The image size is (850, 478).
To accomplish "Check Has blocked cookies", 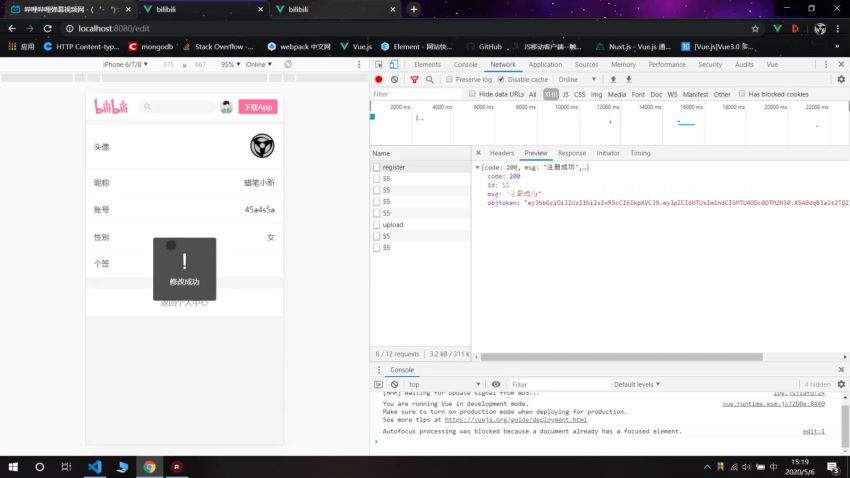I will (x=742, y=94).
